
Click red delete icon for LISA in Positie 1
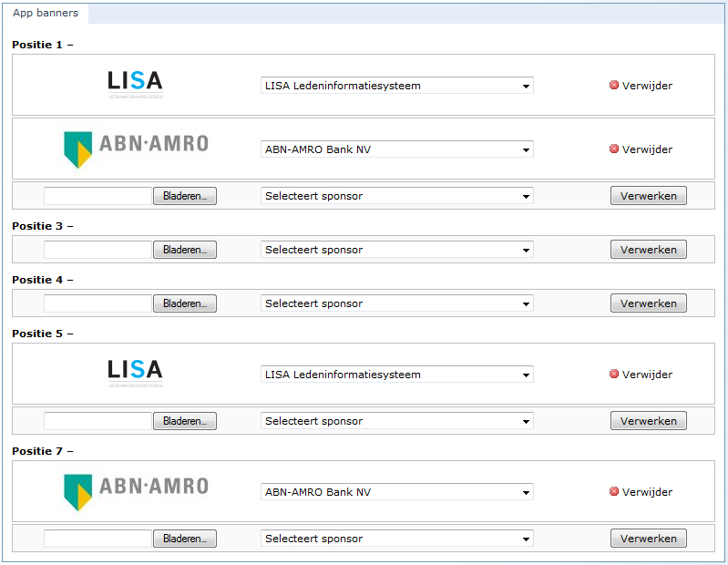click(x=614, y=85)
